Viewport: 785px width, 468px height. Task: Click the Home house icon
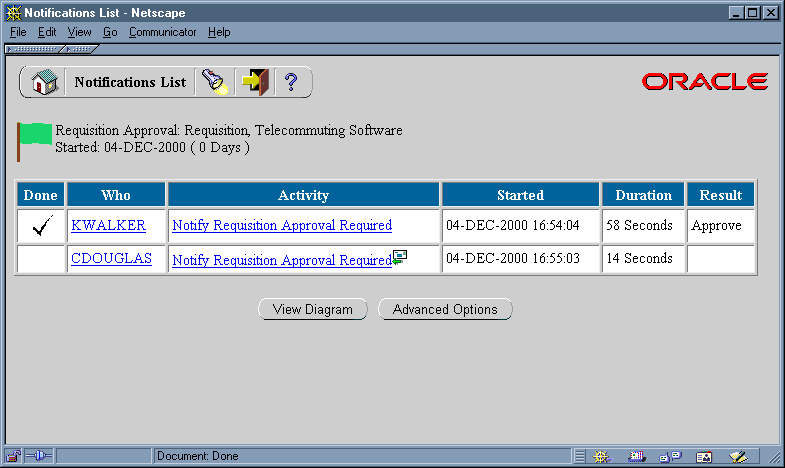click(x=44, y=83)
